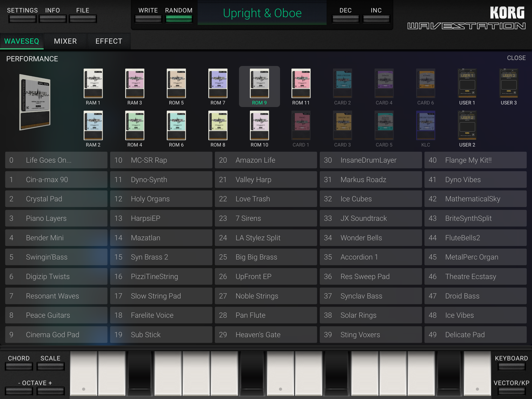Pick the ROM 7 card
The width and height of the screenshot is (532, 399).
[218, 84]
